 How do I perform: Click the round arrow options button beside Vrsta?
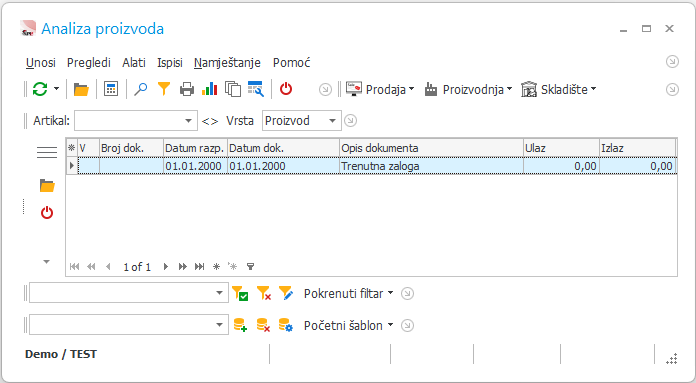pos(351,121)
